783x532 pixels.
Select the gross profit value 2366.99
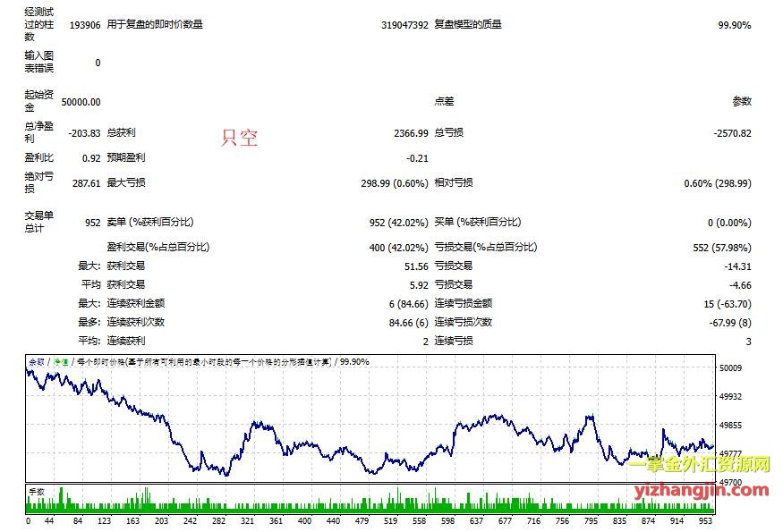click(411, 133)
